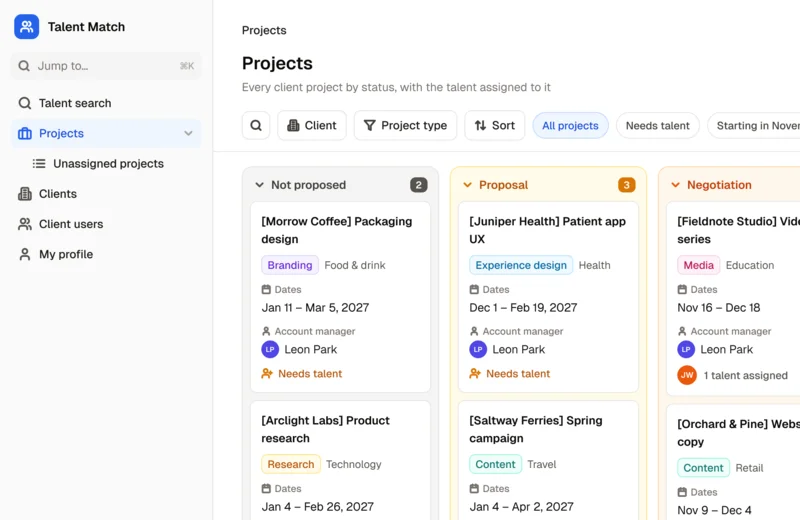
Task: Click the calendar icon on Juniper Health card
Action: tap(474, 289)
